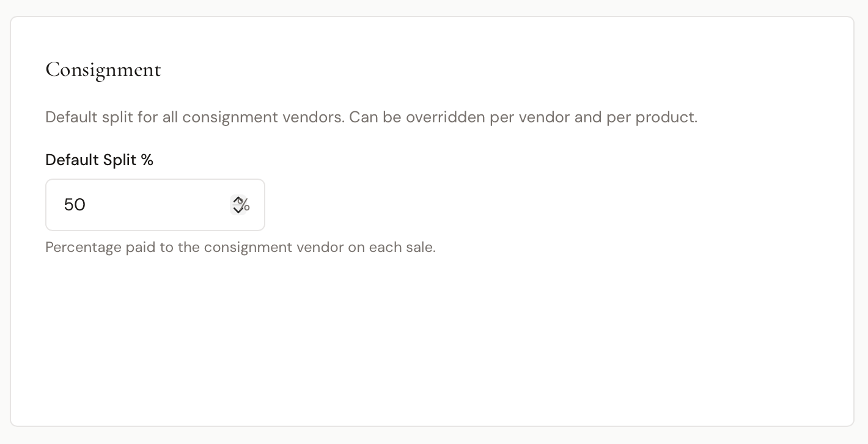Click the stepper arrows icon beside the percent sign
The width and height of the screenshot is (868, 444).
click(238, 205)
